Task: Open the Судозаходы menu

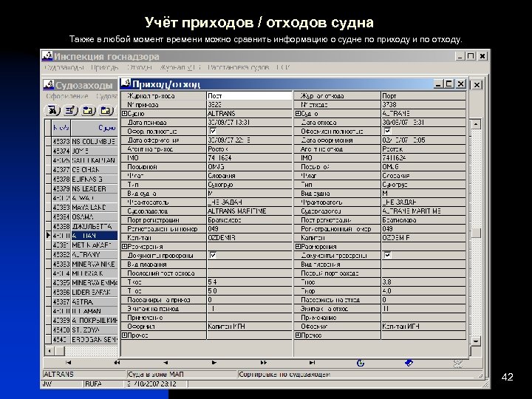Action: [64, 67]
